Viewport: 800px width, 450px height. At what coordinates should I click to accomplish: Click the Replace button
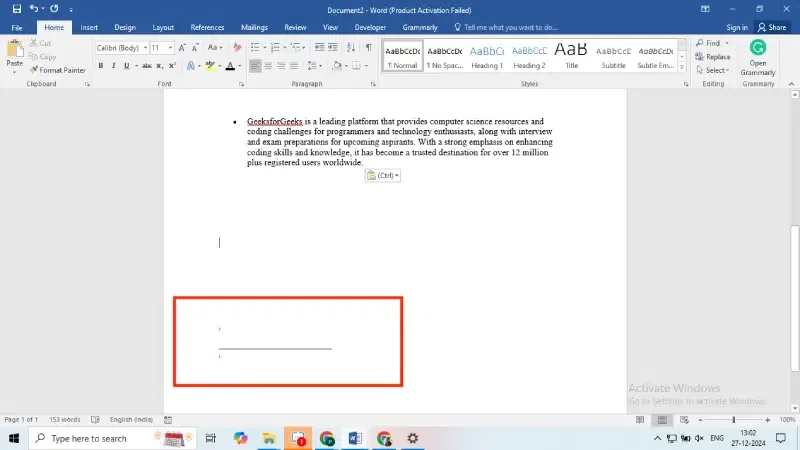(x=713, y=57)
